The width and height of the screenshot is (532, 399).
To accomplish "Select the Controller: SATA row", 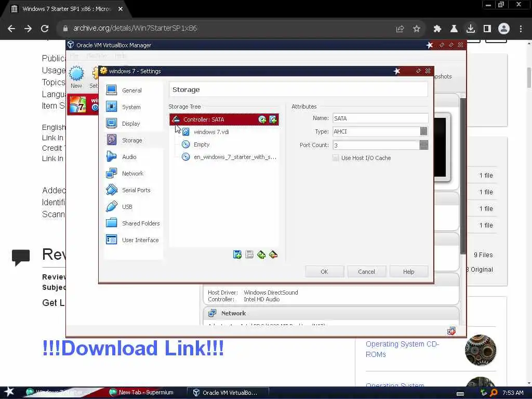I will coord(224,119).
